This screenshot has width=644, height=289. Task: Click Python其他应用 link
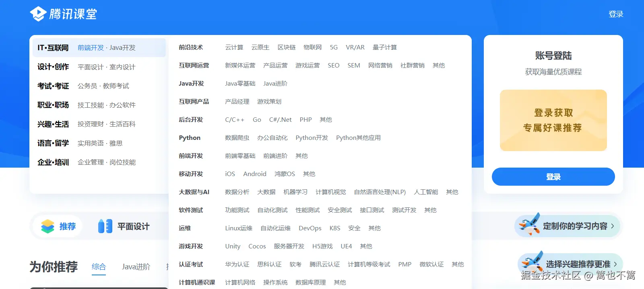tap(358, 138)
